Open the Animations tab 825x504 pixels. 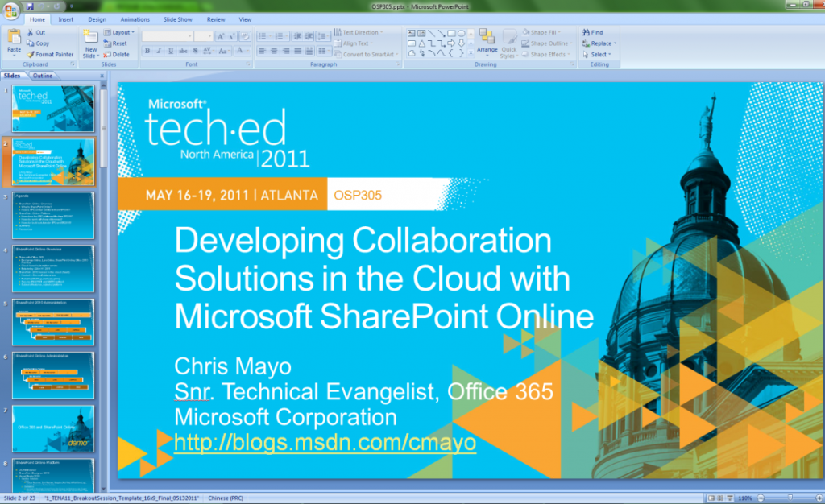point(135,19)
